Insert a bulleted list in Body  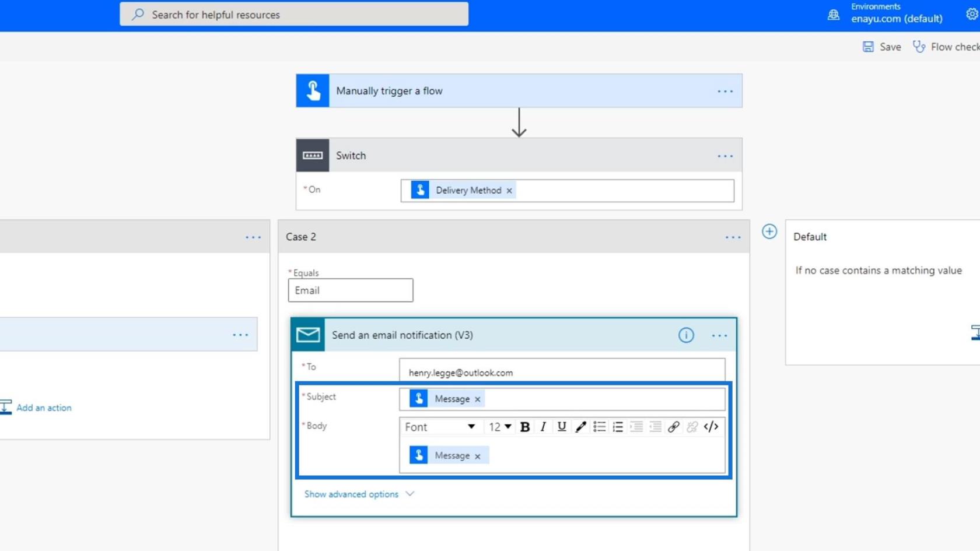(599, 427)
